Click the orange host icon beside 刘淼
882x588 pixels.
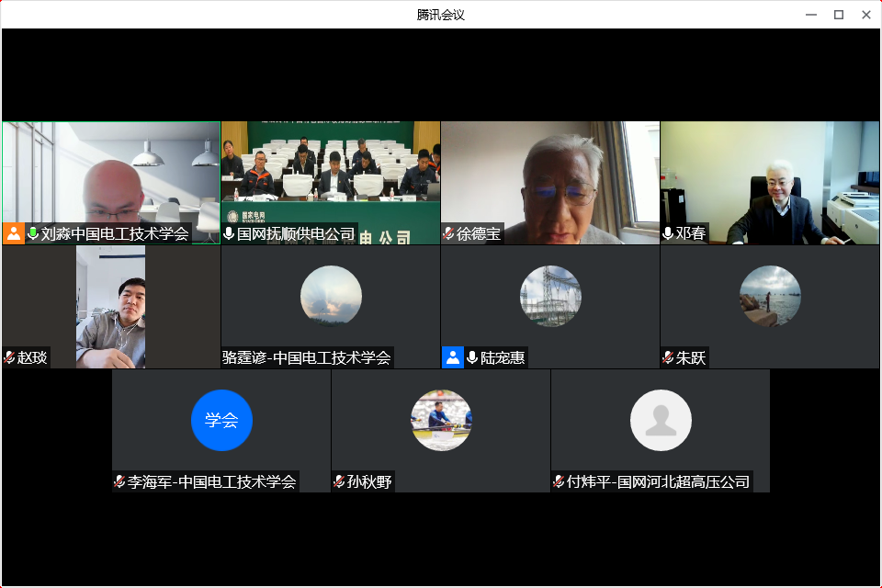14,233
